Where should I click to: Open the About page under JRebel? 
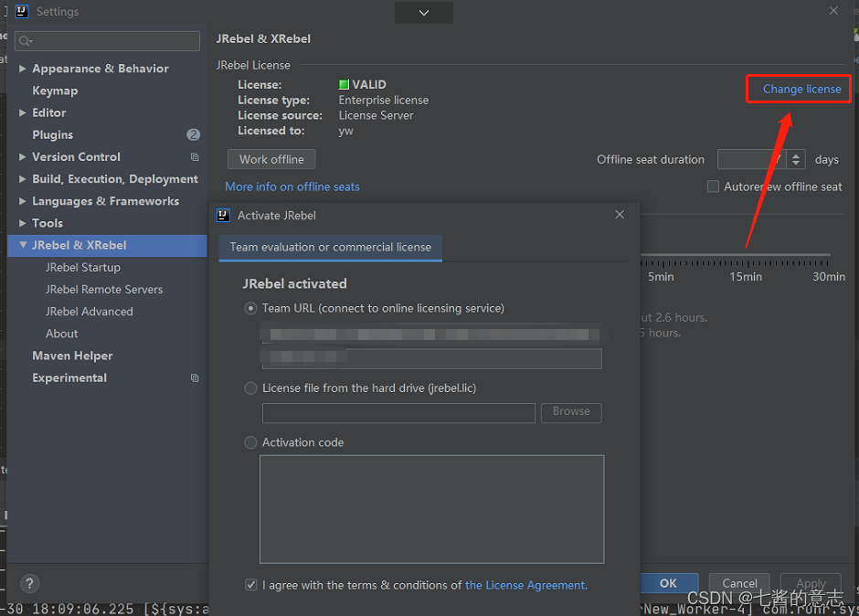coord(62,334)
